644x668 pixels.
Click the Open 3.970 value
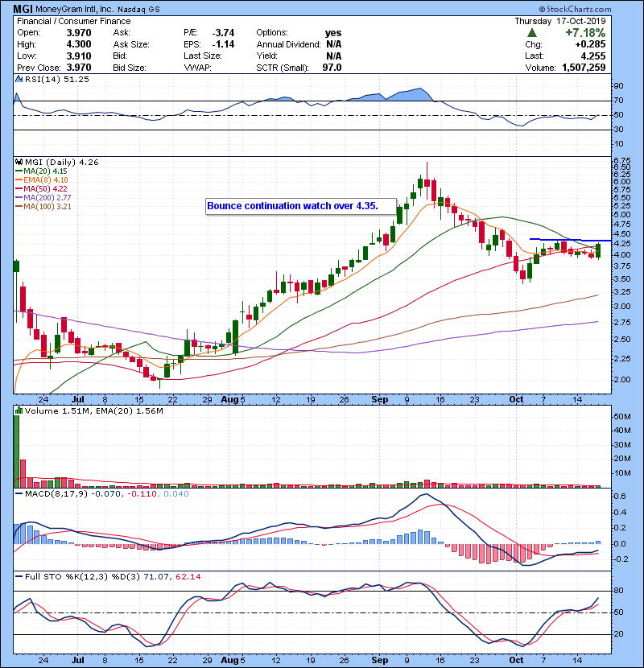click(79, 33)
